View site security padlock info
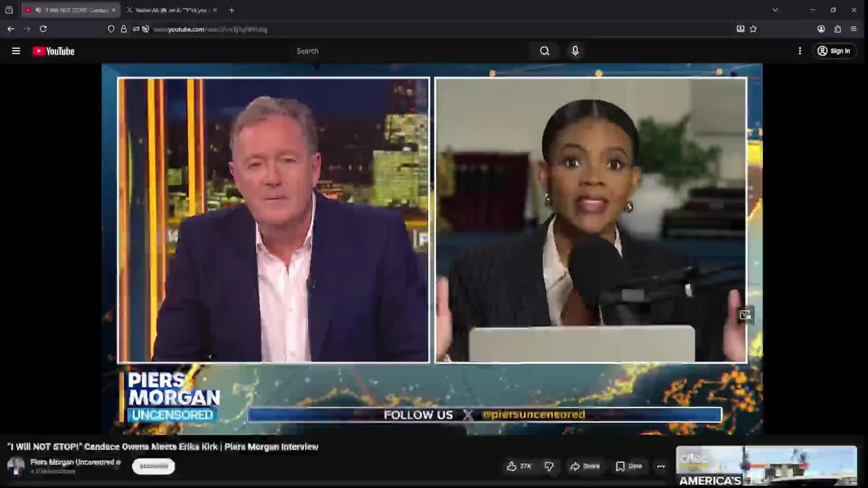The width and height of the screenshot is (868, 488). coord(123,29)
